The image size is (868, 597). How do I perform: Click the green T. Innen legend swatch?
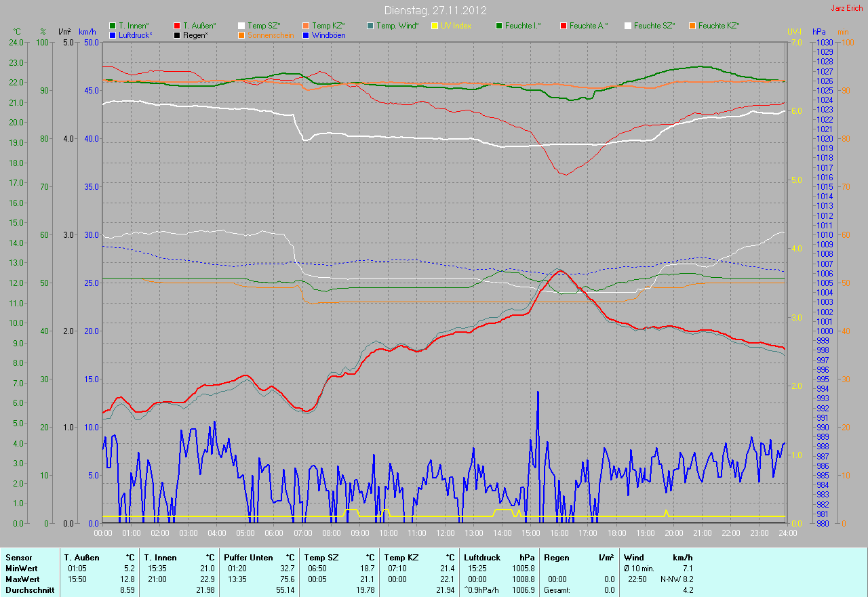(x=113, y=26)
